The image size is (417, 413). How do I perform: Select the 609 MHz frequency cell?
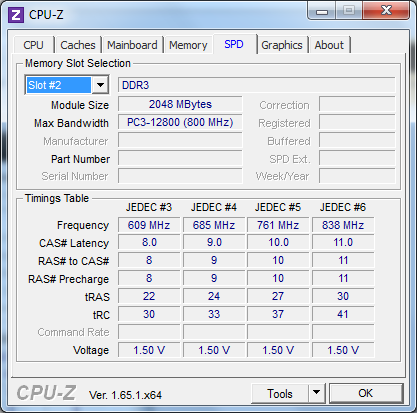point(149,225)
